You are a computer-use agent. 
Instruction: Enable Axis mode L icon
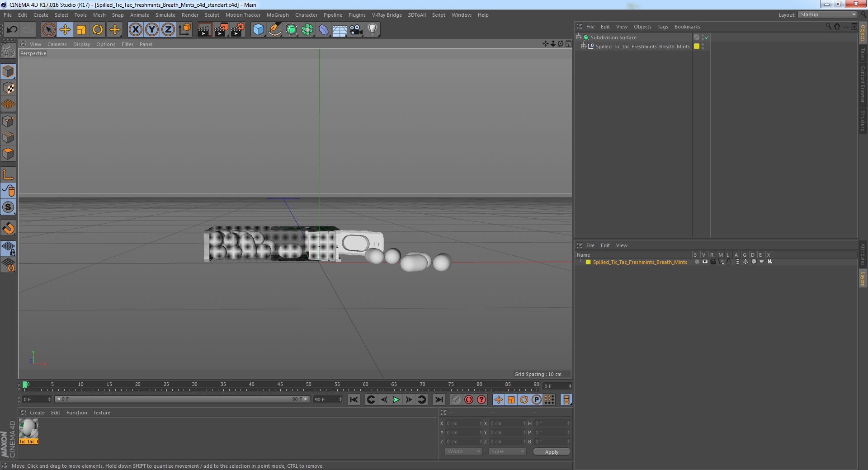pyautogui.click(x=8, y=174)
